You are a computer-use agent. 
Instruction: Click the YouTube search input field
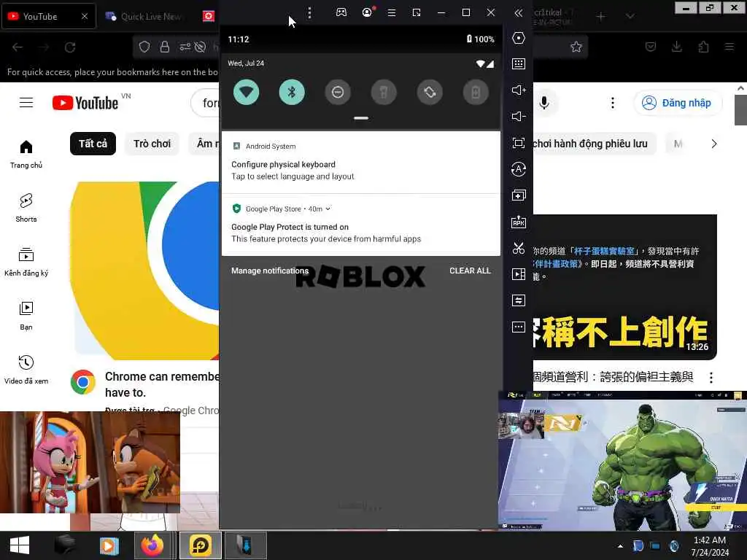tap(205, 103)
